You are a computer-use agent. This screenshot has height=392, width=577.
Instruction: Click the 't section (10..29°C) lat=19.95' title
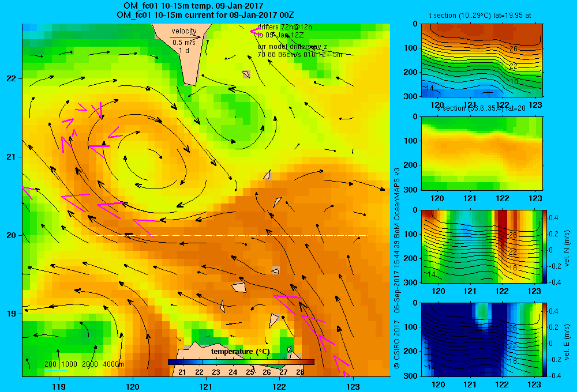[480, 16]
